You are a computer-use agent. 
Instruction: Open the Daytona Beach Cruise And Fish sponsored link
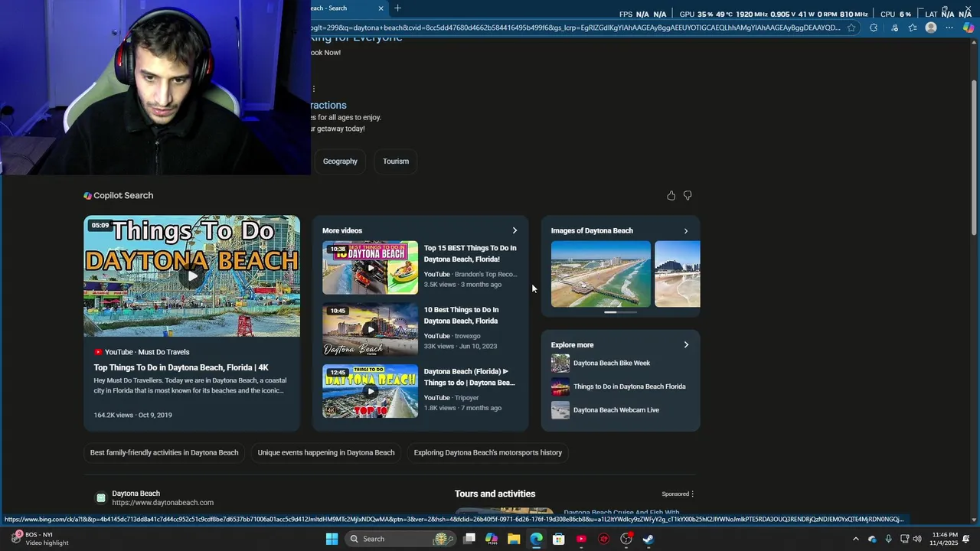pyautogui.click(x=622, y=513)
